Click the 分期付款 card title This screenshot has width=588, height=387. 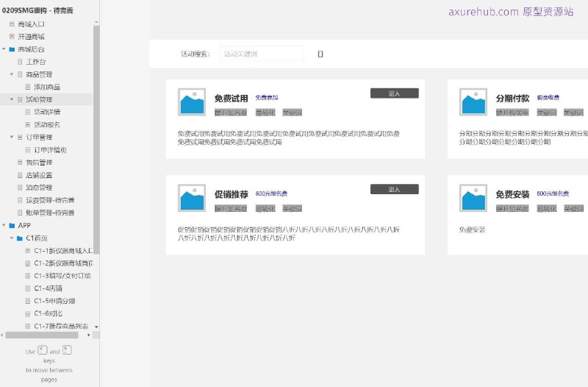pos(512,99)
